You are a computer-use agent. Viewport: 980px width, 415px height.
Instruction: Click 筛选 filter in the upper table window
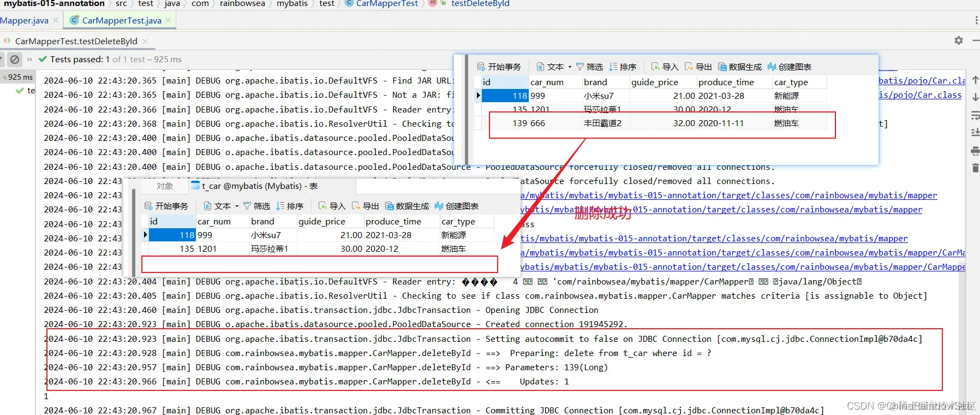(589, 67)
